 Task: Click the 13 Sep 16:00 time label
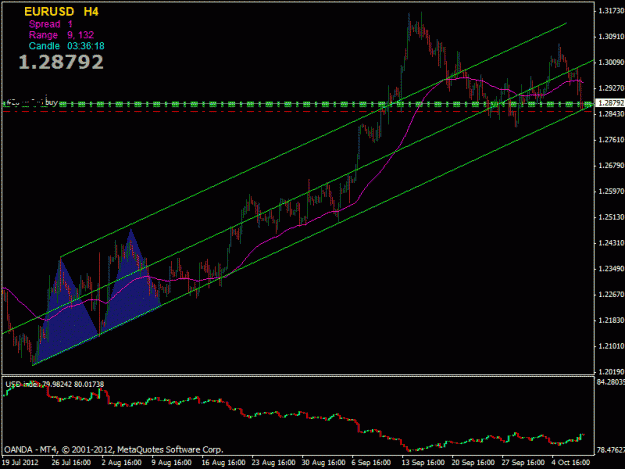point(423,463)
